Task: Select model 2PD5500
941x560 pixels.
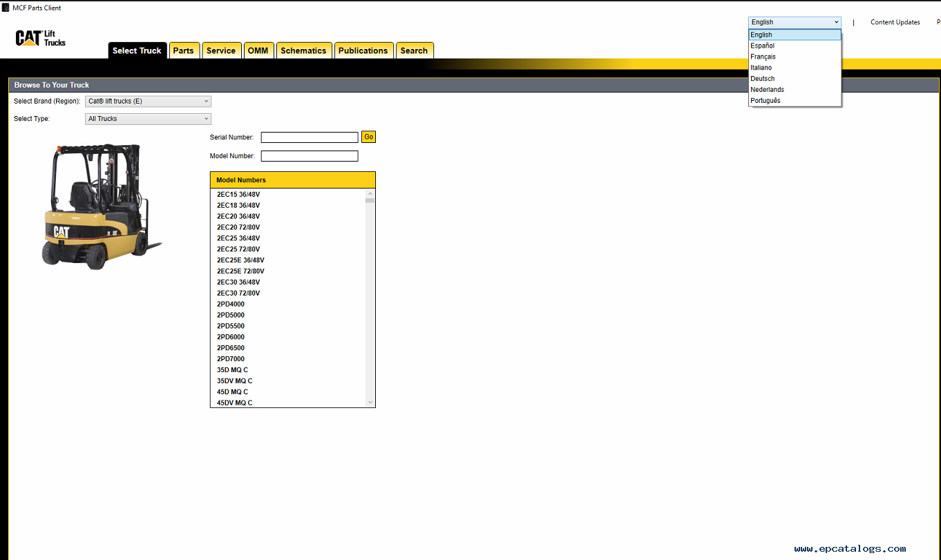Action: [x=231, y=327]
